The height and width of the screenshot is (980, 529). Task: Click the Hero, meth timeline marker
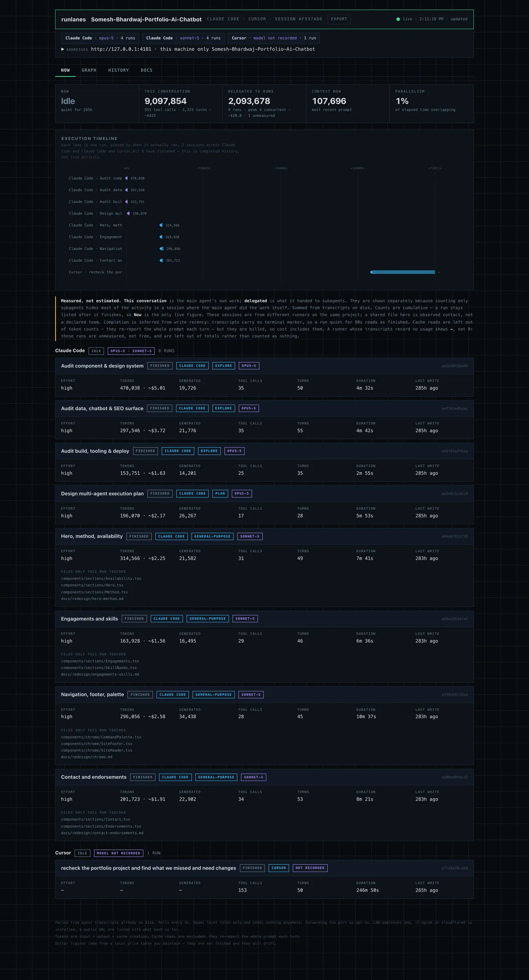[x=161, y=225]
